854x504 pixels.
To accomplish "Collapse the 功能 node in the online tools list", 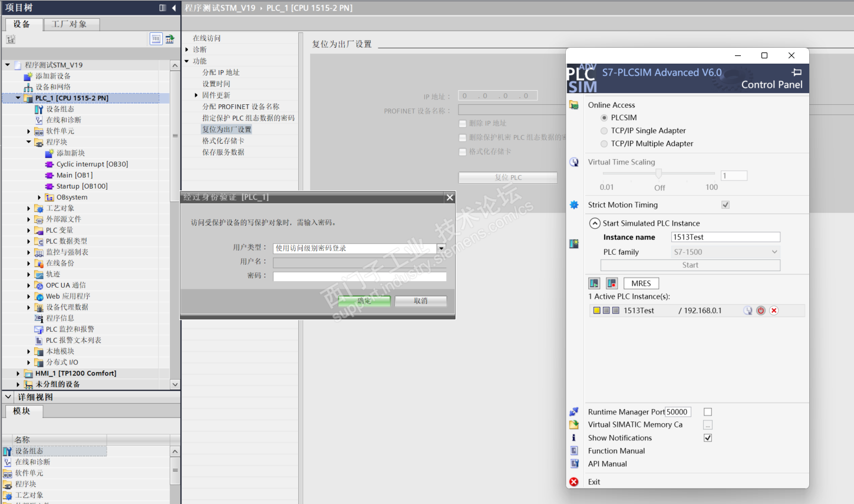I will tap(187, 61).
